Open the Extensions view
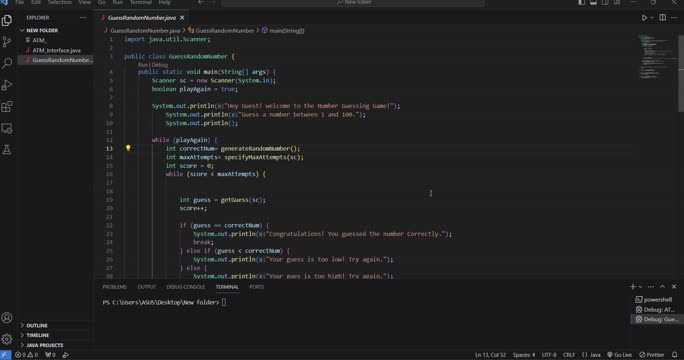684x360 pixels. click(7, 106)
